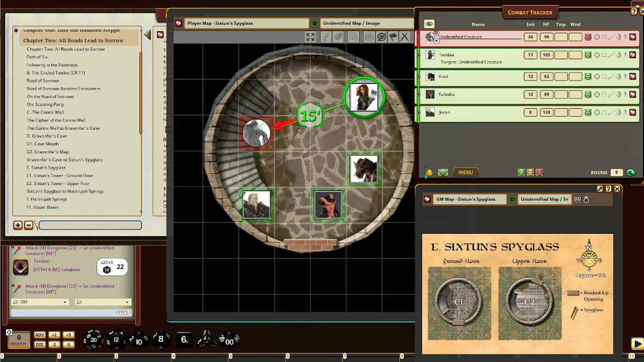
Task: Click the ID badge on Player Map header
Action: (315, 23)
